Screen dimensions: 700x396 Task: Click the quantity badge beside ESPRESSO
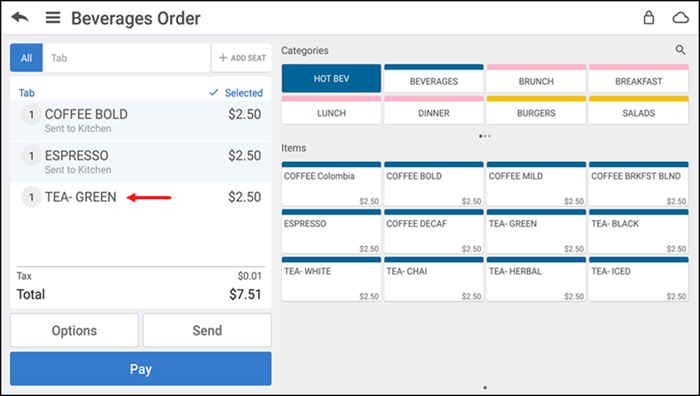[31, 156]
